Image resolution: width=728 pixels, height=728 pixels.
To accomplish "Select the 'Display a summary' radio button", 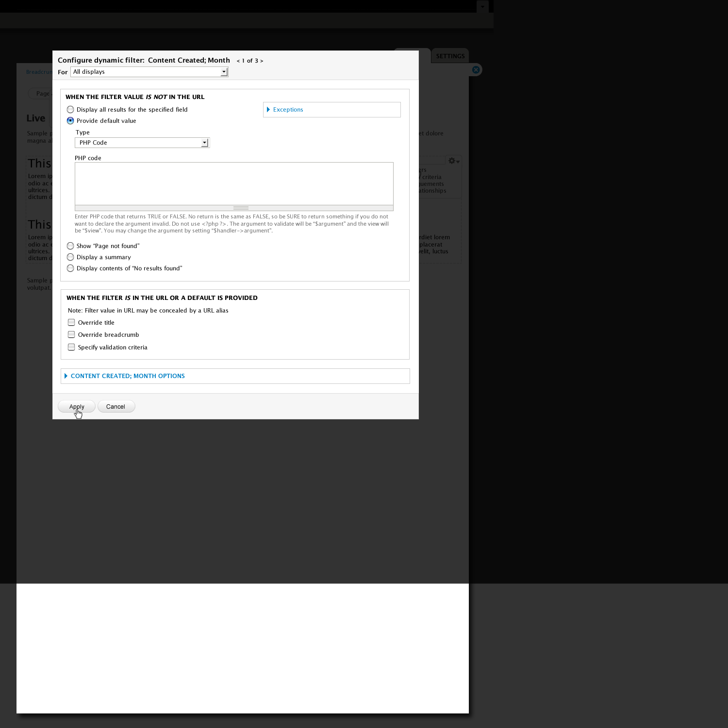I will coord(71,257).
